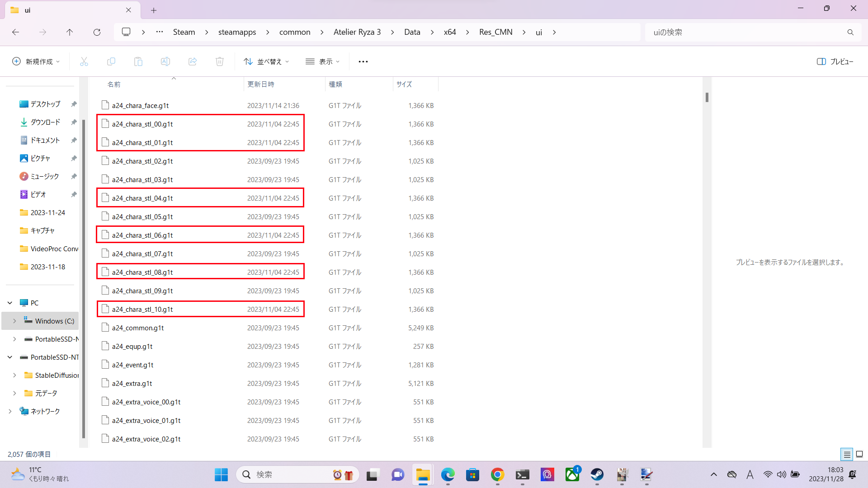Viewport: 868px width, 488px height.
Task: Go up one folder level
Action: coord(70,32)
